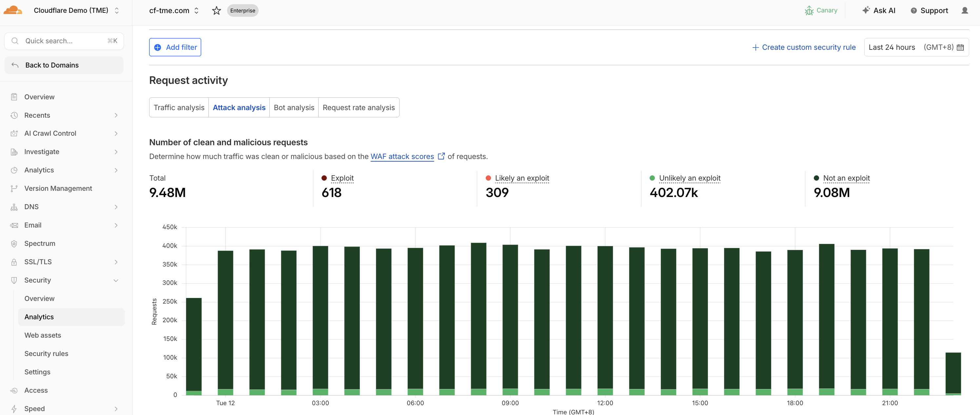This screenshot has width=980, height=415.
Task: Click the Spectrum shield icon
Action: pyautogui.click(x=14, y=244)
